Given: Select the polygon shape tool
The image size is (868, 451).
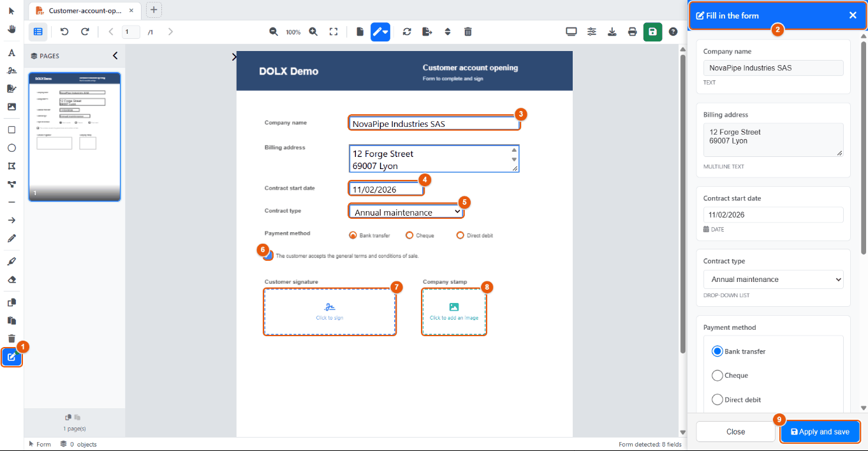Looking at the screenshot, I should click(11, 166).
